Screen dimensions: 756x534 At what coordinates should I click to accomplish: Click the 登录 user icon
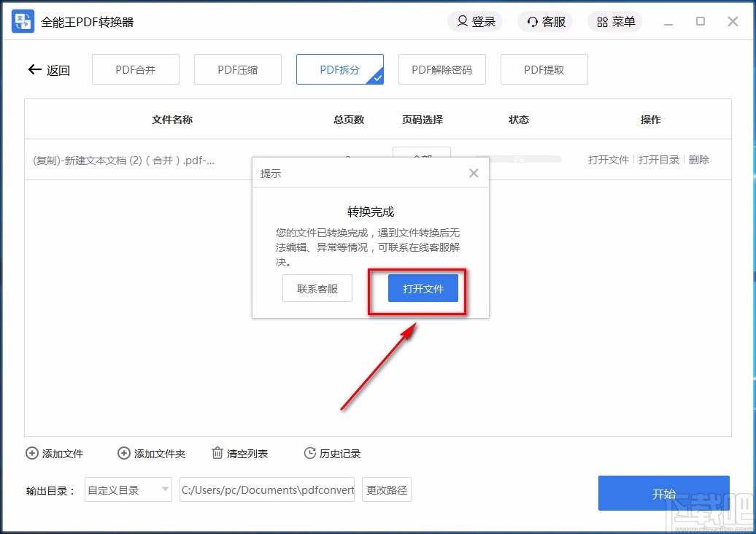click(x=462, y=21)
